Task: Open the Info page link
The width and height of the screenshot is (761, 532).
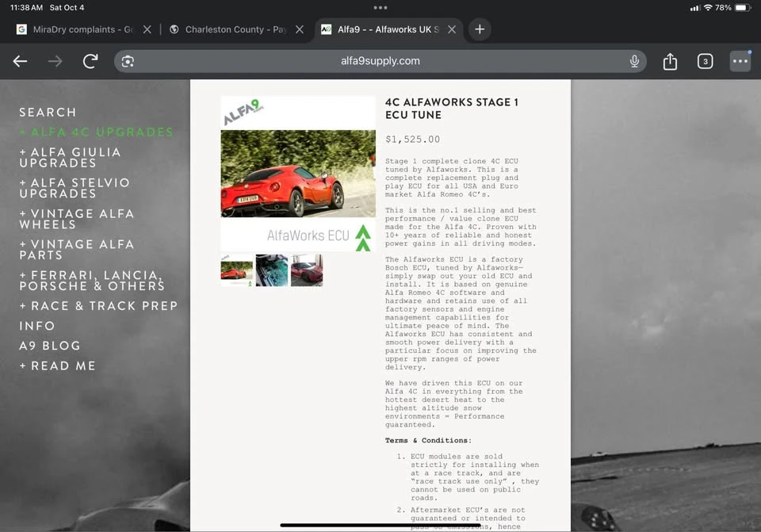Action: pyautogui.click(x=37, y=326)
